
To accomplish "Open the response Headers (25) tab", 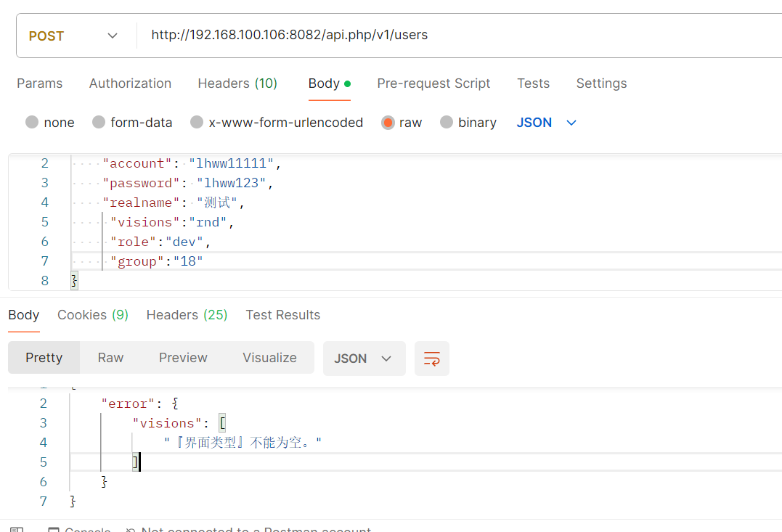I will tap(187, 315).
